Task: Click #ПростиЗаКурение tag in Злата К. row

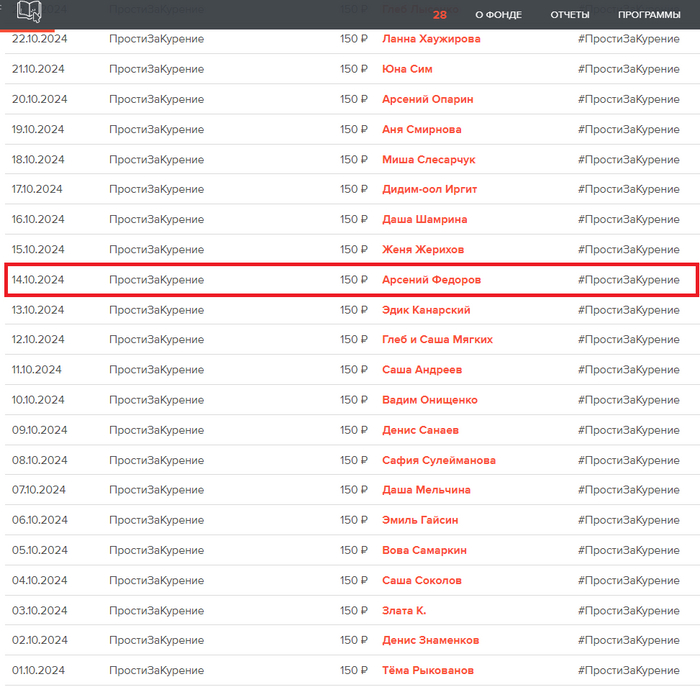Action: pos(629,611)
